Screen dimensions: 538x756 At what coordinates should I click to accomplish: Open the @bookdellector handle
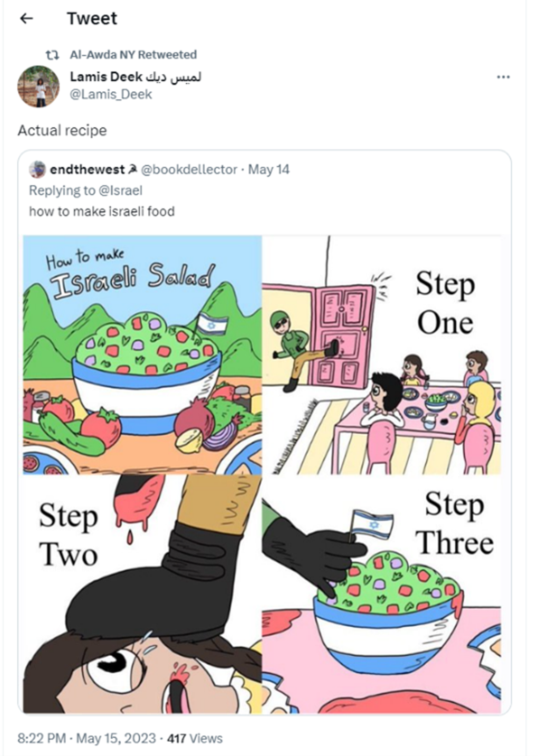coord(189,169)
